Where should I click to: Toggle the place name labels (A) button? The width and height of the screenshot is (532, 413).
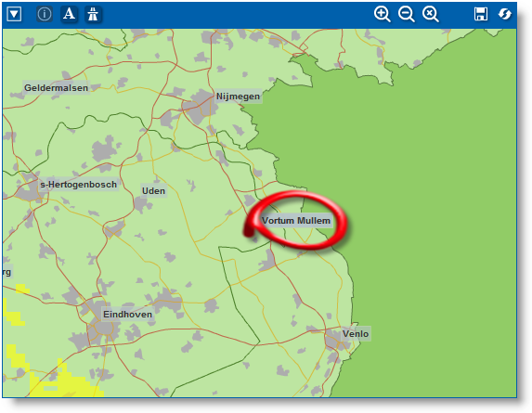69,14
